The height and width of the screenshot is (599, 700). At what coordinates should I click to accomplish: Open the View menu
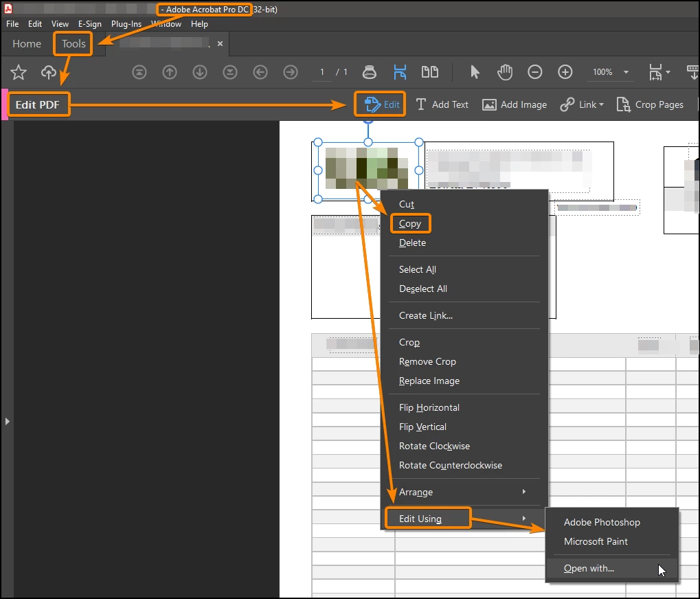click(60, 24)
